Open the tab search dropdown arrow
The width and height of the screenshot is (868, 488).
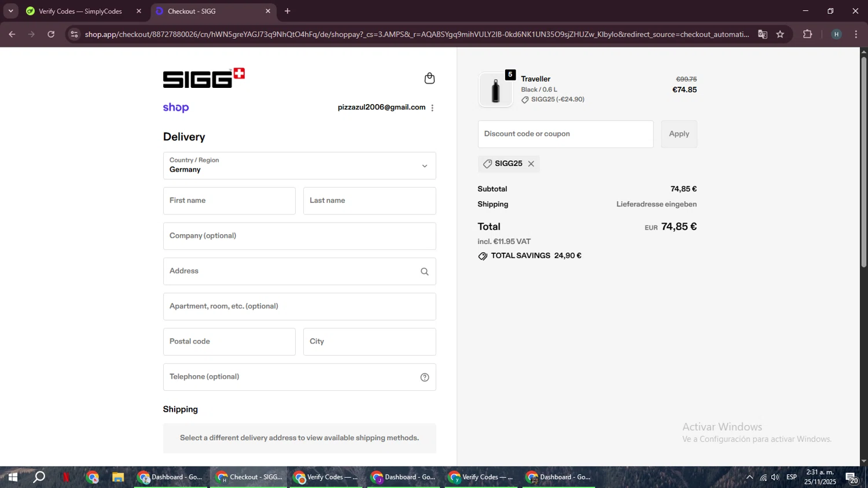pyautogui.click(x=10, y=11)
